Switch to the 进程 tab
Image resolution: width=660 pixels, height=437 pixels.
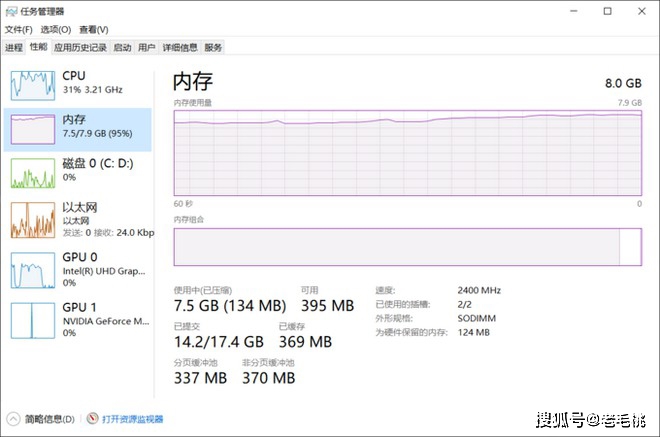coord(14,48)
